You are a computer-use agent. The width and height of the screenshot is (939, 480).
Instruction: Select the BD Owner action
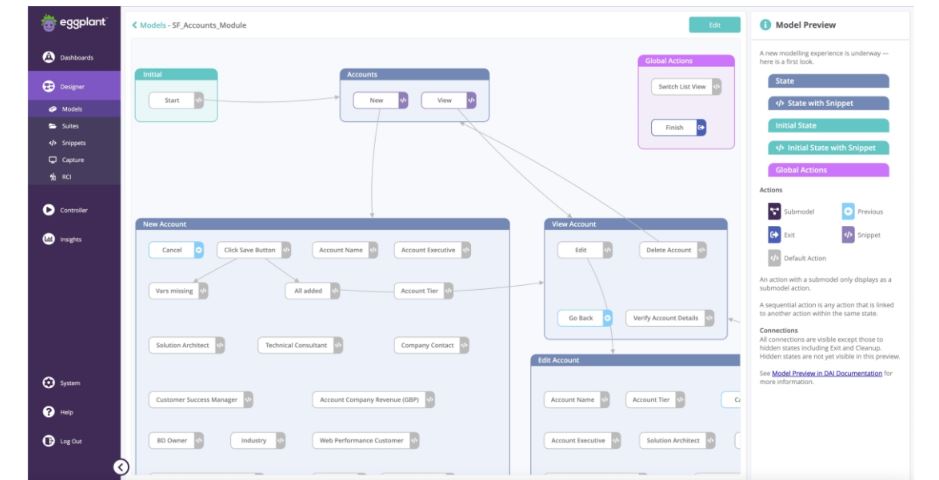(176, 440)
